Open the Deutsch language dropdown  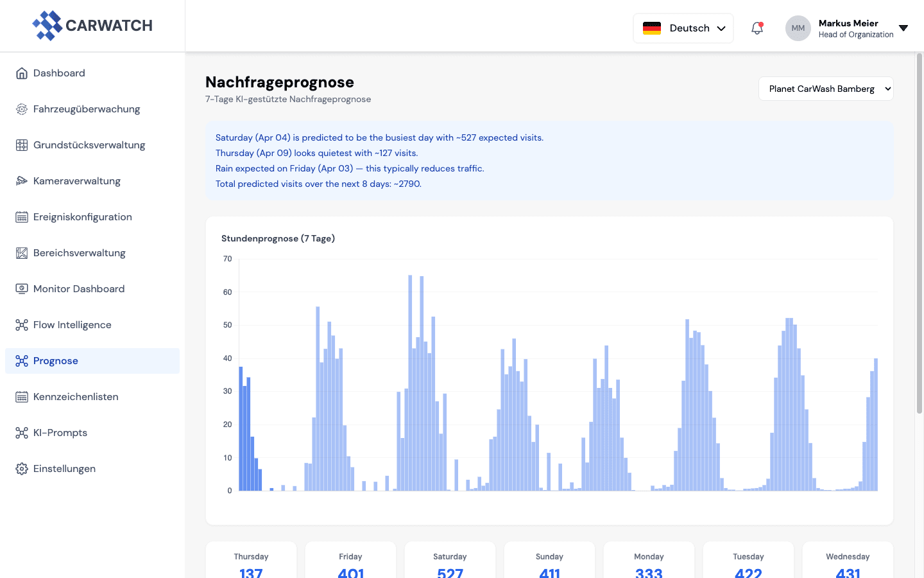[x=683, y=28]
